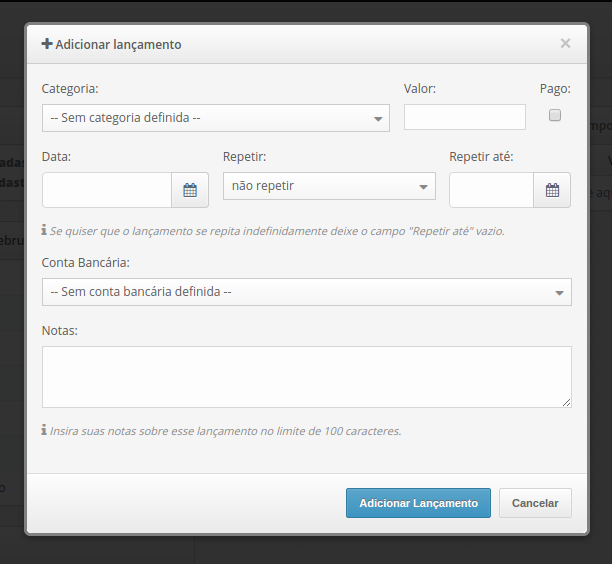
Task: Open the Repetir dropdown
Action: pyautogui.click(x=329, y=186)
